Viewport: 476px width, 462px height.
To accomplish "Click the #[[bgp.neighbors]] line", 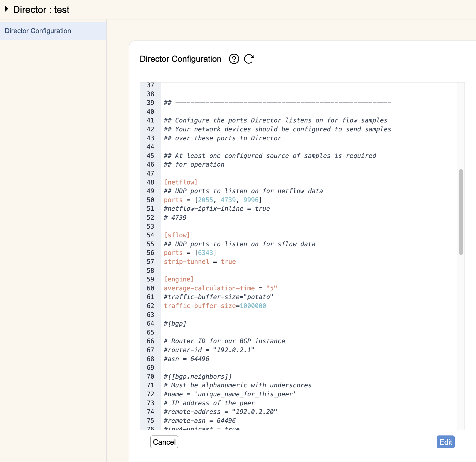I will point(198,376).
